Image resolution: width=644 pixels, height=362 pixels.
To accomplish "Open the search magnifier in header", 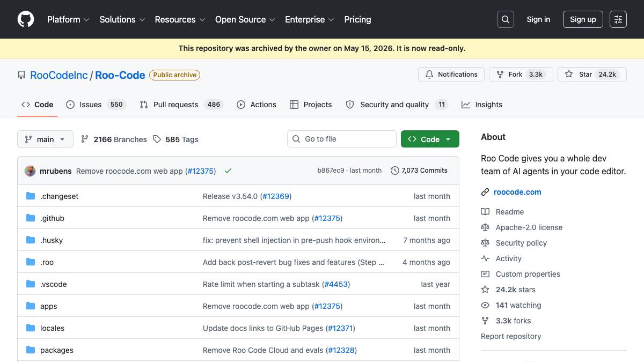I will coord(506,19).
